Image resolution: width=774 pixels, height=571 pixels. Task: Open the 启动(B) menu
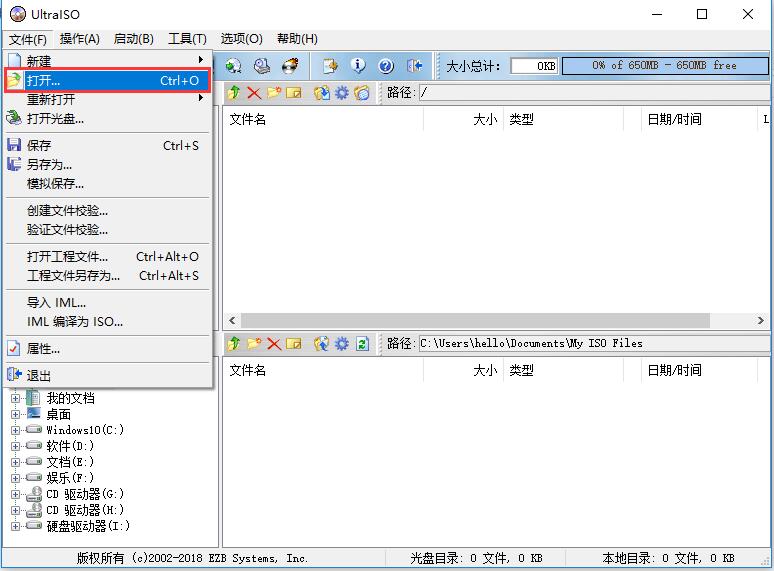point(133,38)
